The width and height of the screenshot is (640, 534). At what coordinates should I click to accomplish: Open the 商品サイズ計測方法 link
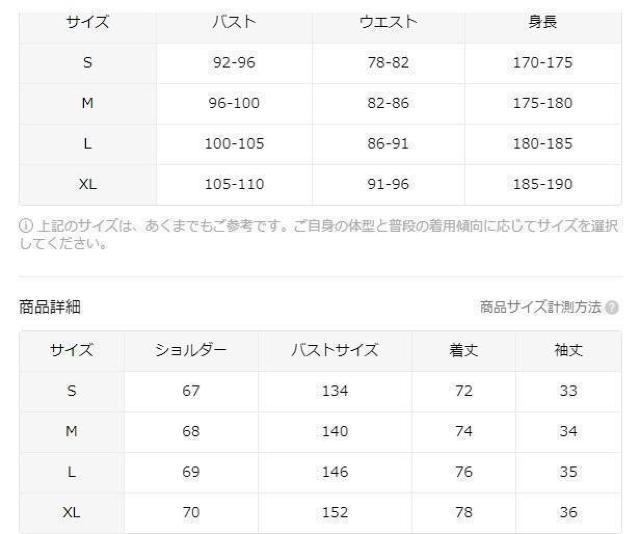[541, 308]
